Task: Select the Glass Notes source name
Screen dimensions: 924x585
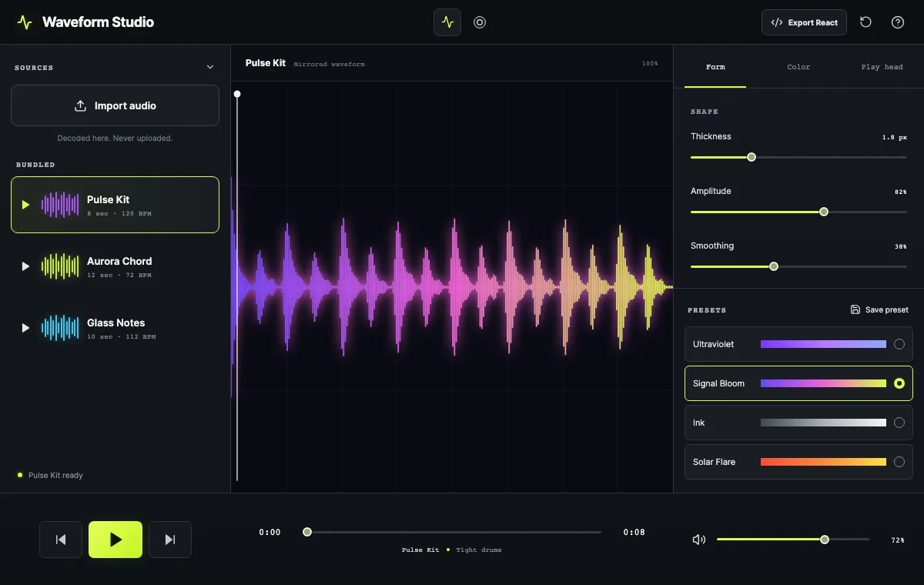Action: point(115,323)
